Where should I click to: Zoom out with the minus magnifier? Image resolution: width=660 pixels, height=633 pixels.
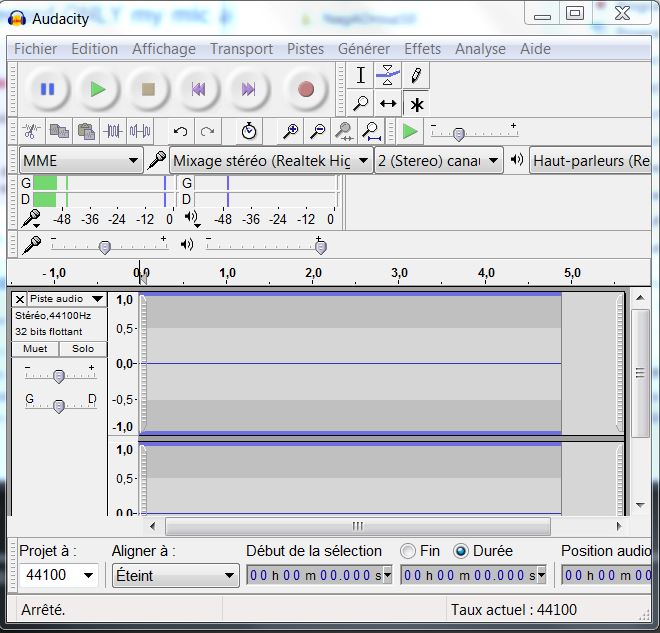(x=318, y=132)
